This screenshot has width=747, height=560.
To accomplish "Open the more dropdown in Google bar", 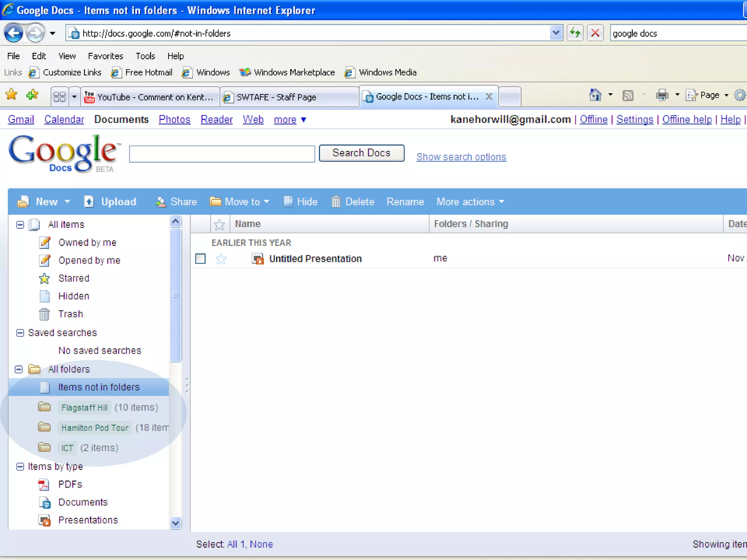I will point(290,120).
